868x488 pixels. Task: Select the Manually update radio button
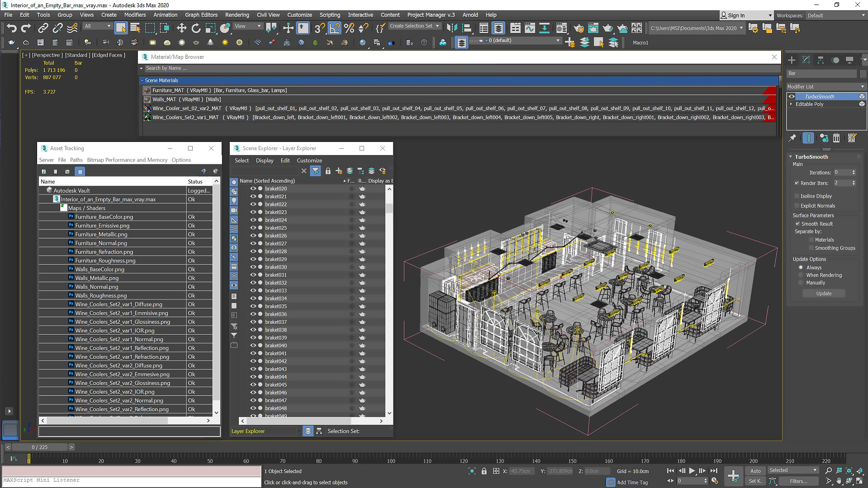[x=801, y=283]
